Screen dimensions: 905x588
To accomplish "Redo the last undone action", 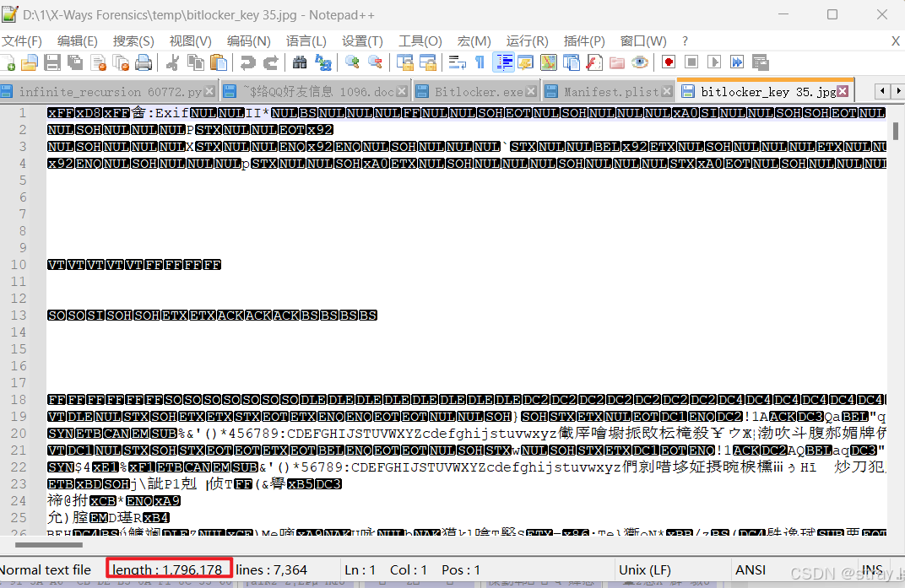I will (x=271, y=62).
